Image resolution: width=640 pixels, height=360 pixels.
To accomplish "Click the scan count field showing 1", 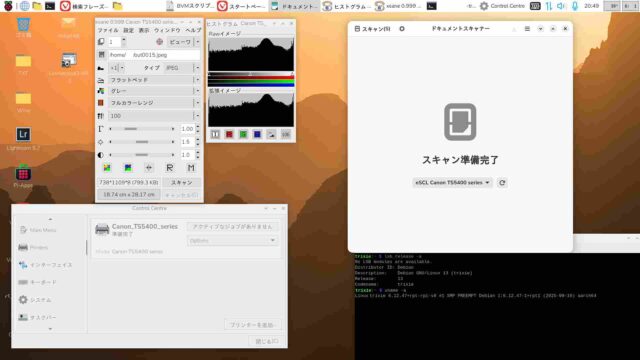I will point(114,42).
